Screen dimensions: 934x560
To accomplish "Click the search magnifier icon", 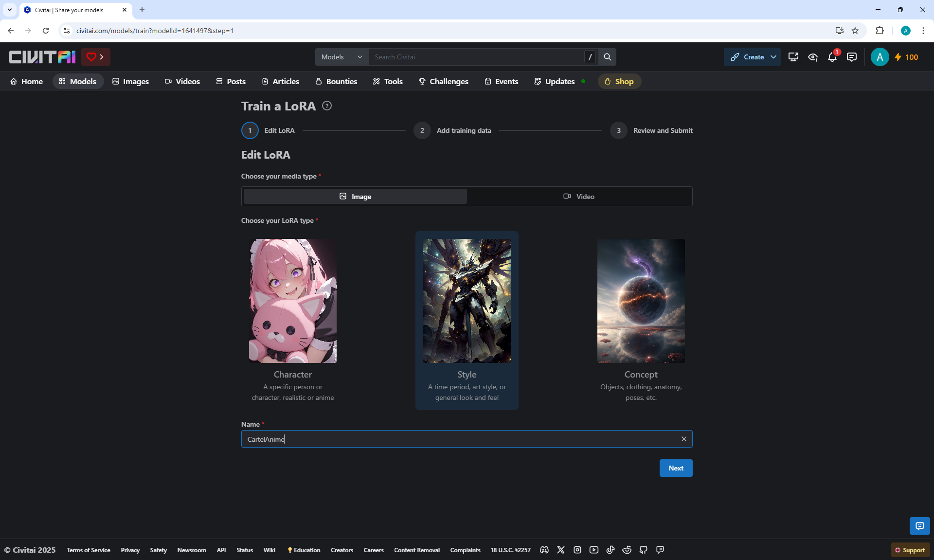I will (607, 57).
